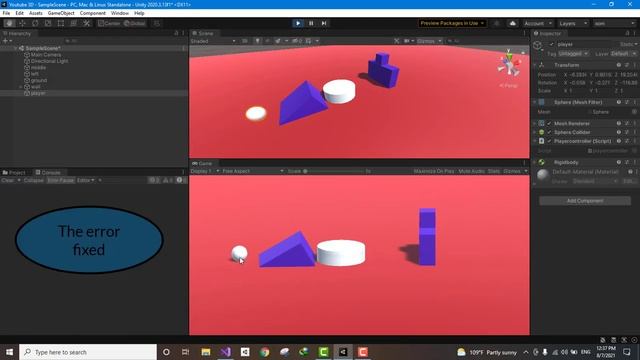Toggle Global handle rotation button
Viewport: 640px width, 360px height.
click(x=135, y=23)
